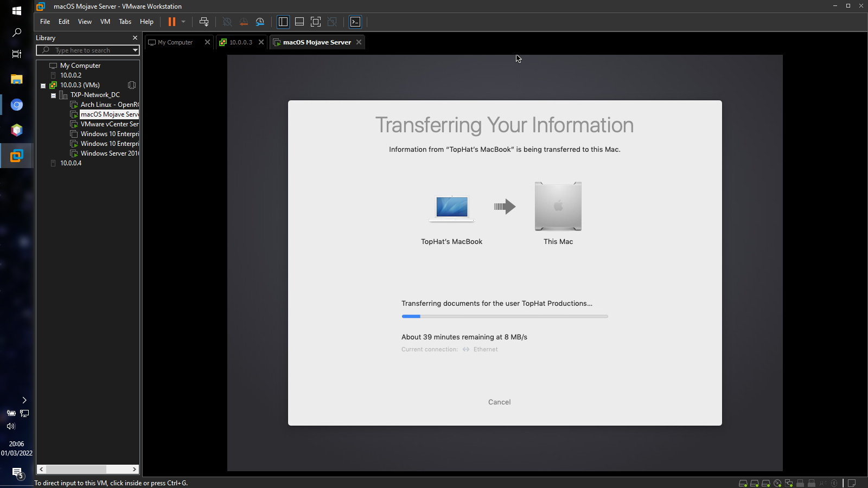Image resolution: width=868 pixels, height=488 pixels.
Task: Open Windows search from the taskbar
Action: point(17,33)
